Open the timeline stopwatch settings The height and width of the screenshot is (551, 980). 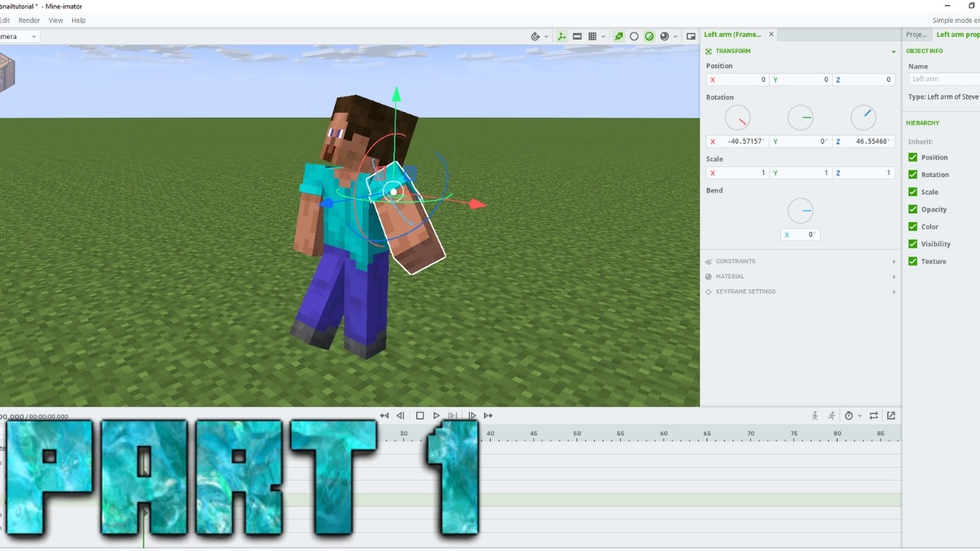[x=848, y=416]
